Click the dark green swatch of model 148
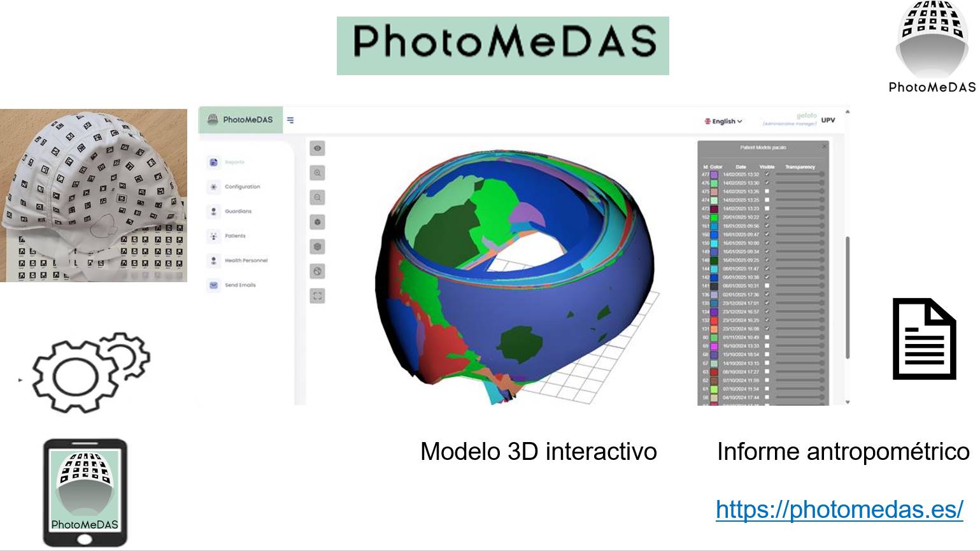The image size is (980, 551). click(x=714, y=260)
